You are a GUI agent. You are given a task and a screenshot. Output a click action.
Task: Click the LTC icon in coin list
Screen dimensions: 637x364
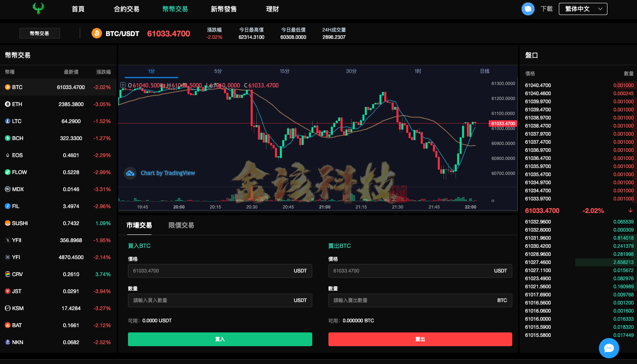click(8, 121)
